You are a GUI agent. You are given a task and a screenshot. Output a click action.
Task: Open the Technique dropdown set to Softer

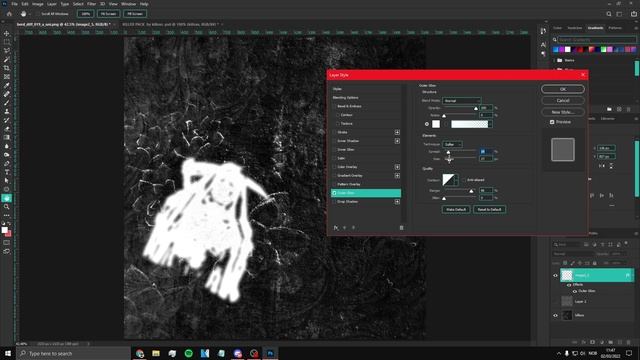[452, 144]
